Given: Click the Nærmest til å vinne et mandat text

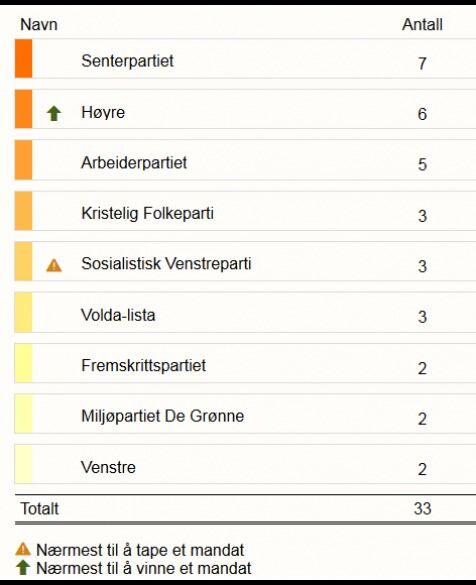Looking at the screenshot, I should [144, 568].
